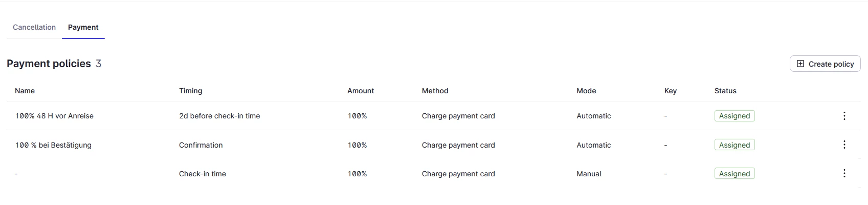Click Assigned badge in first policy row
The image size is (868, 205).
[735, 116]
